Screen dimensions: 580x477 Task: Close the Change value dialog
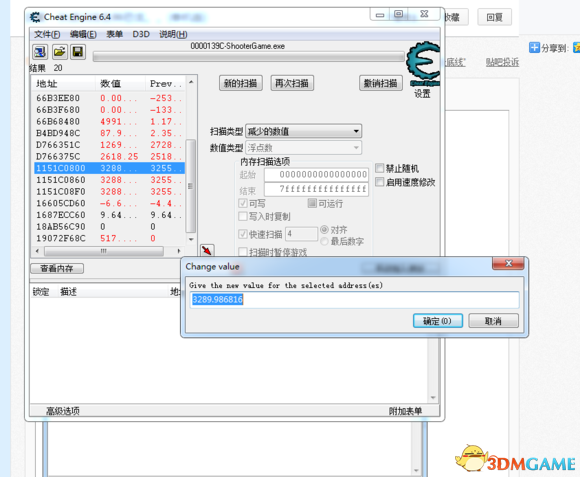(508, 263)
